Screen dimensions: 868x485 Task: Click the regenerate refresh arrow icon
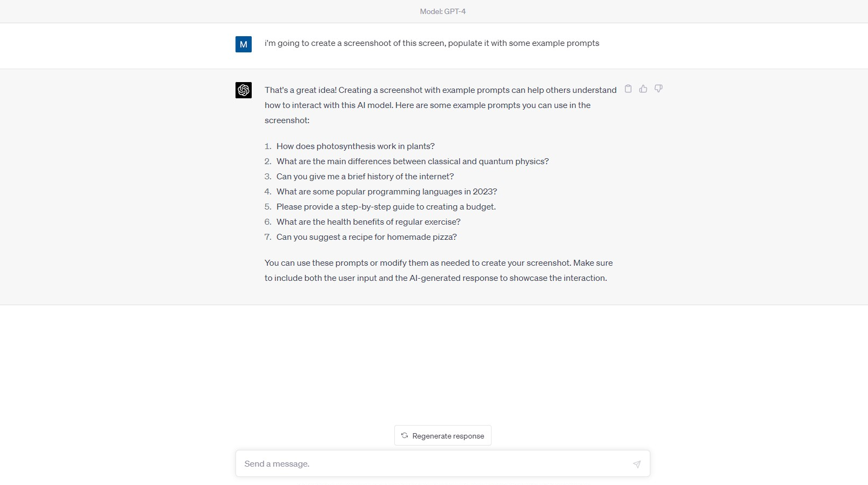pos(405,435)
